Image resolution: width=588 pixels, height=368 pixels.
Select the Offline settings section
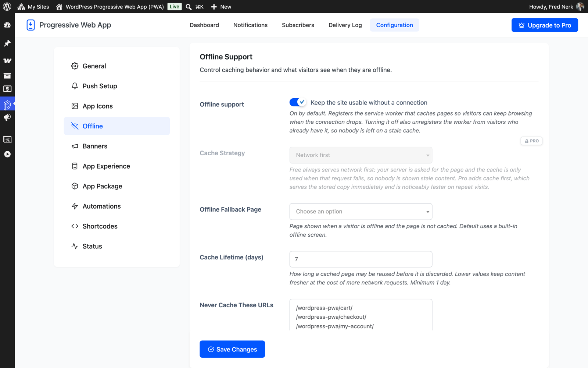coord(117,126)
